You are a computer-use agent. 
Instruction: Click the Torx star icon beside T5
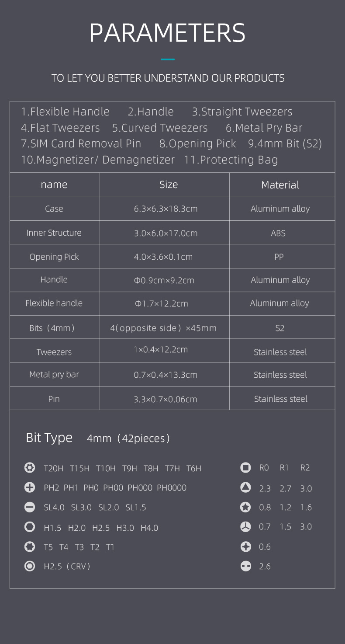30,547
